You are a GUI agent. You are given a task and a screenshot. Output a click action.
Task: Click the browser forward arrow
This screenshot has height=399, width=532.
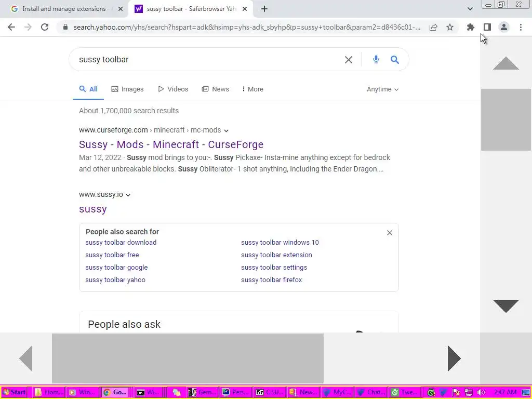[x=28, y=27]
